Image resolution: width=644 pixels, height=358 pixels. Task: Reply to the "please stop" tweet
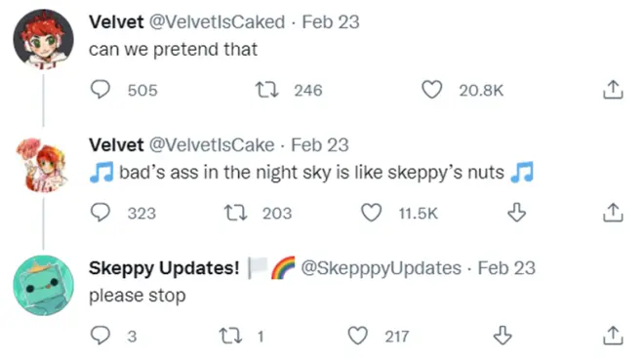(101, 336)
